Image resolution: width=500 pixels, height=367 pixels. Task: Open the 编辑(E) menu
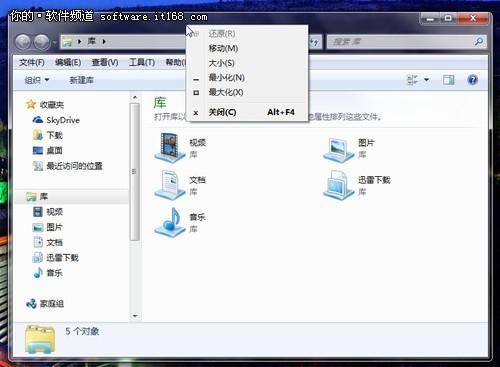(68, 62)
